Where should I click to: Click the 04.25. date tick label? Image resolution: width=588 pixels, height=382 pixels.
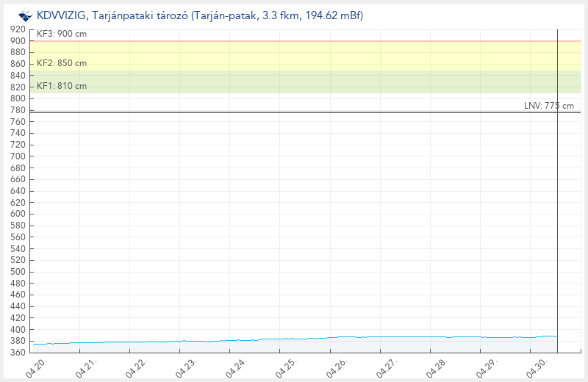click(x=286, y=367)
